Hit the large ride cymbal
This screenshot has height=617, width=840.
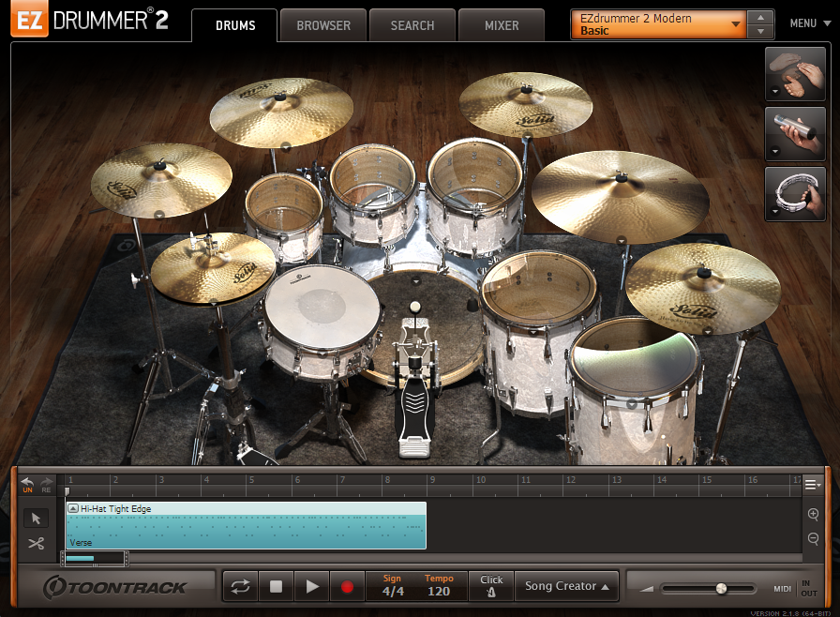click(621, 196)
